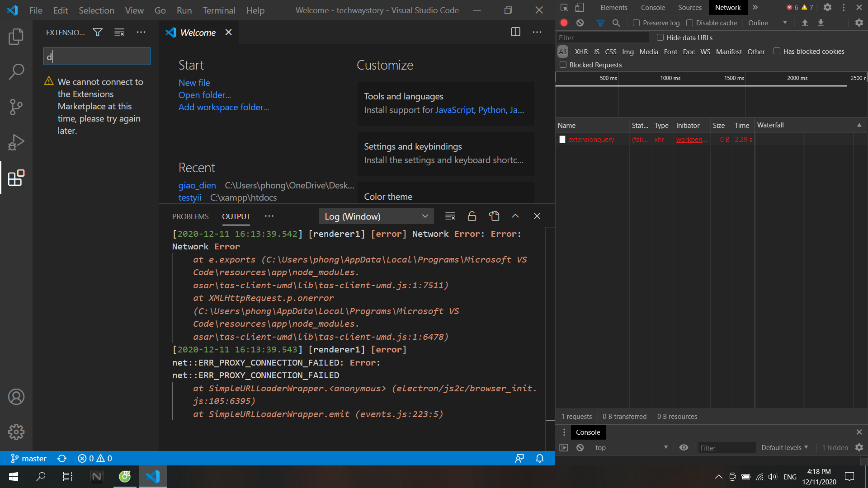Open recent folder giao_dien

pos(197,185)
